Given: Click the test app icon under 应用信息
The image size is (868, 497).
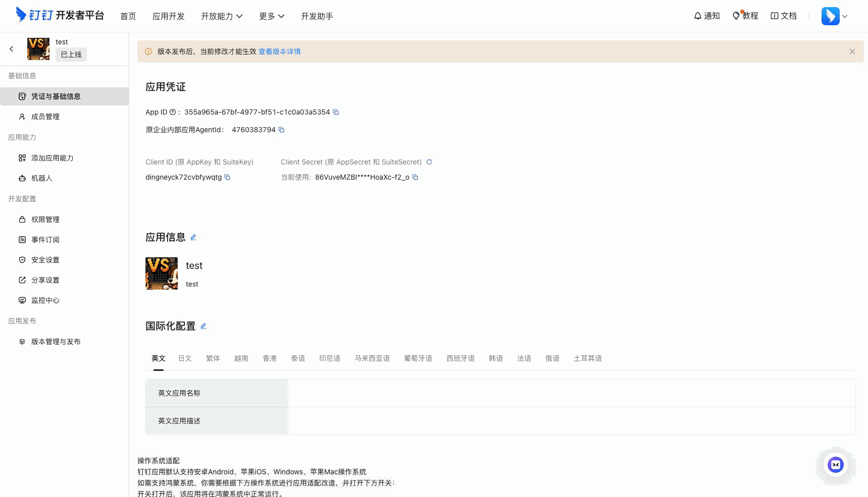Looking at the screenshot, I should point(162,273).
